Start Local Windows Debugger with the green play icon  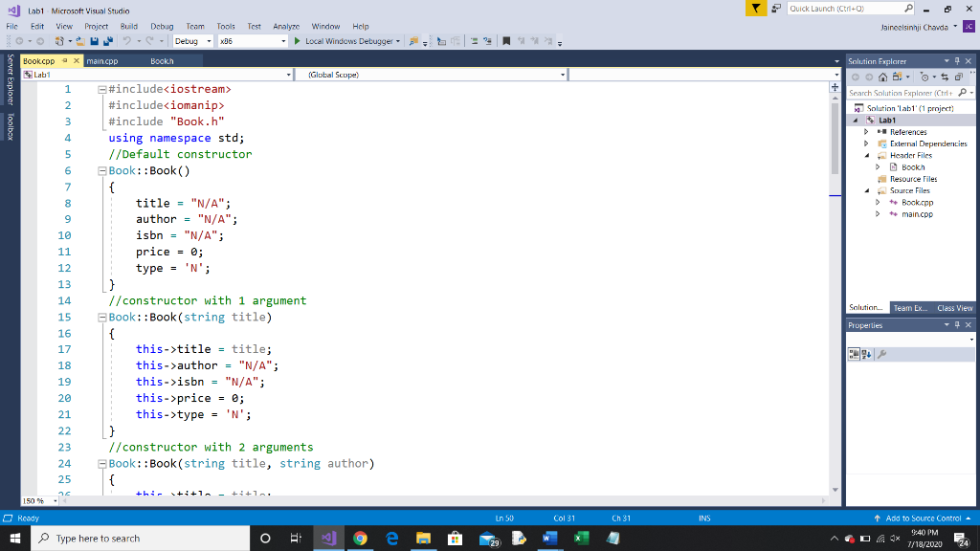(298, 41)
